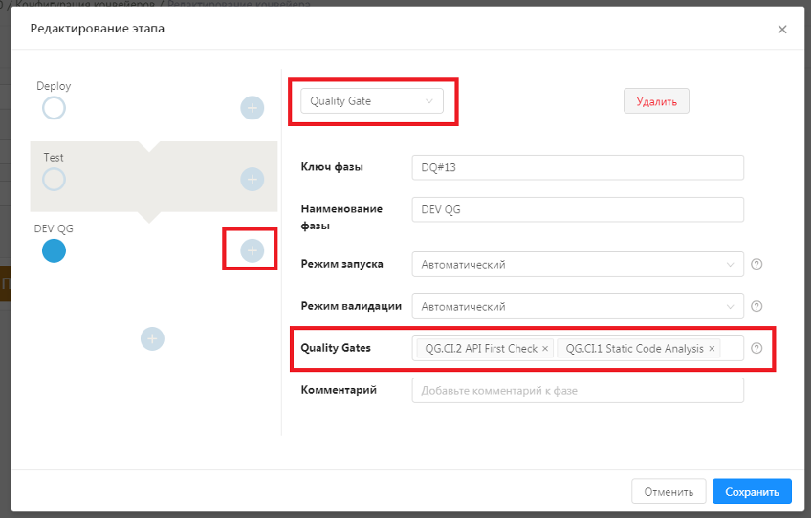Click the Отменить button
The height and width of the screenshot is (519, 812).
coord(669,492)
